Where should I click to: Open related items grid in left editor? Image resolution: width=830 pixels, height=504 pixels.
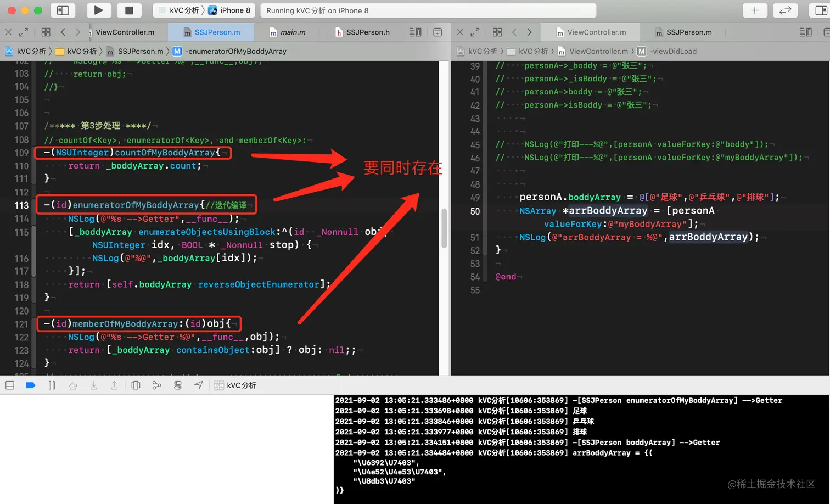(x=46, y=32)
